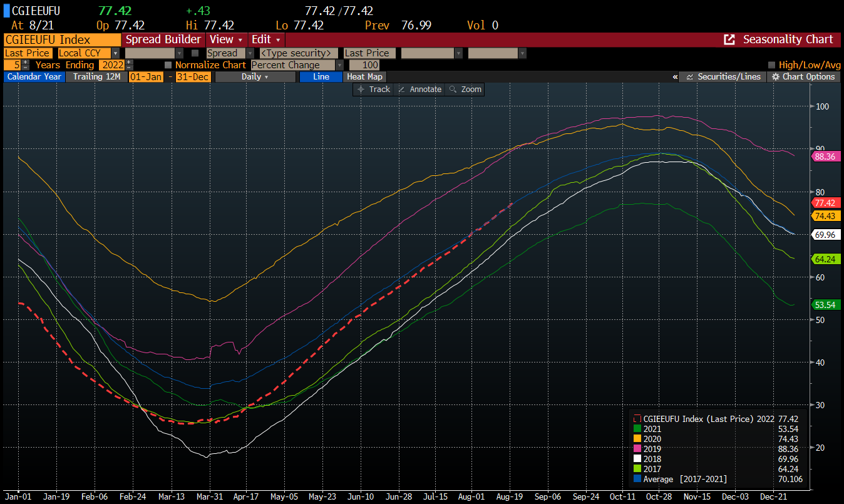Open the View menu
844x504 pixels.
(x=226, y=39)
